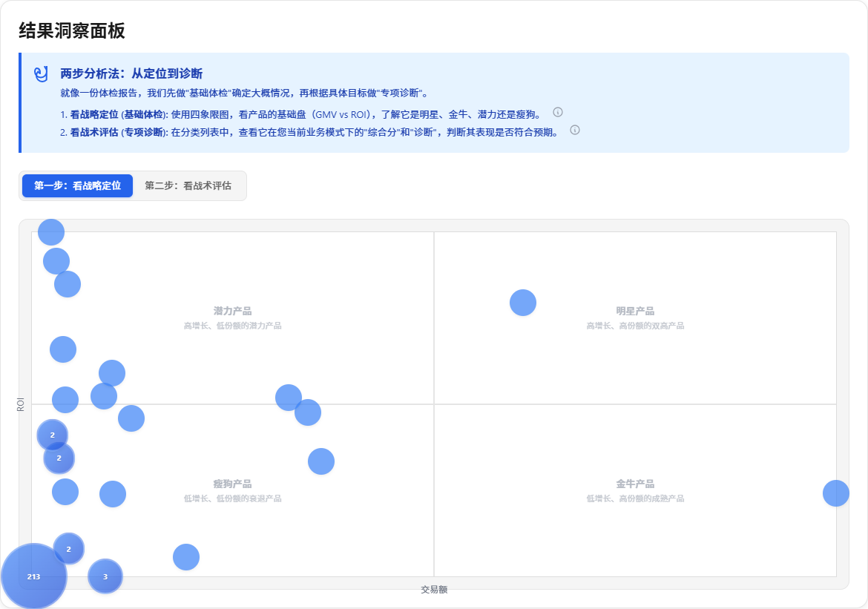Screen dimensions: 868x609
Task: Click the bubble labeled 2 on the mid-left
Action: [x=52, y=434]
